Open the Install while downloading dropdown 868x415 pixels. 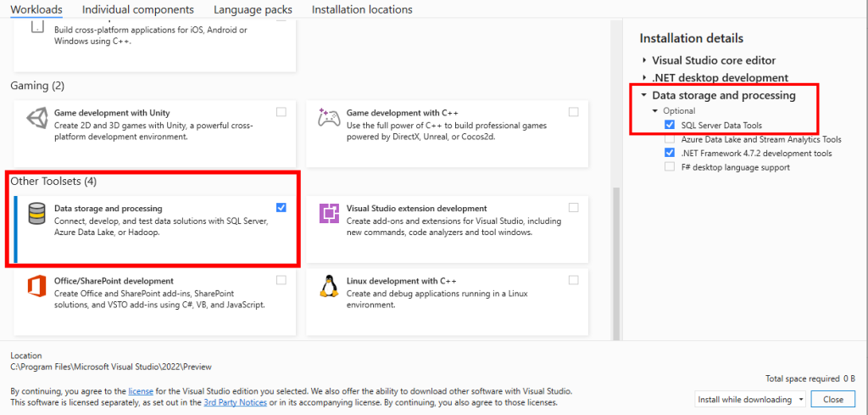click(x=750, y=399)
